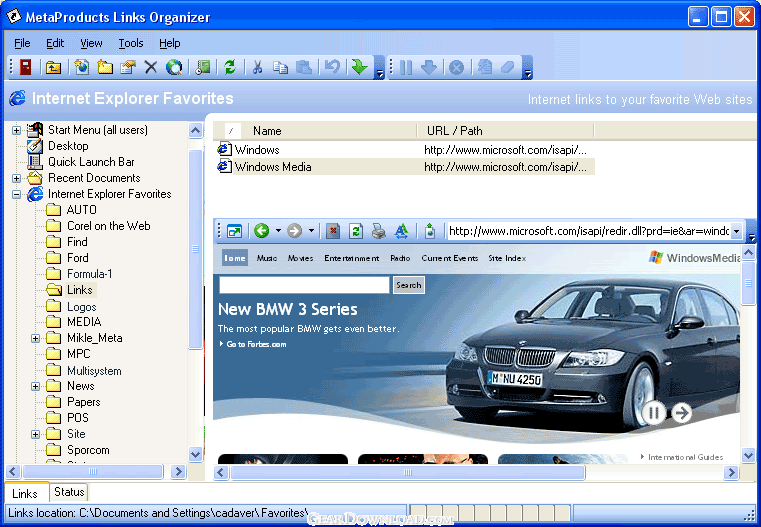The width and height of the screenshot is (761, 527).
Task: Click the red door Exit icon
Action: coord(26,67)
